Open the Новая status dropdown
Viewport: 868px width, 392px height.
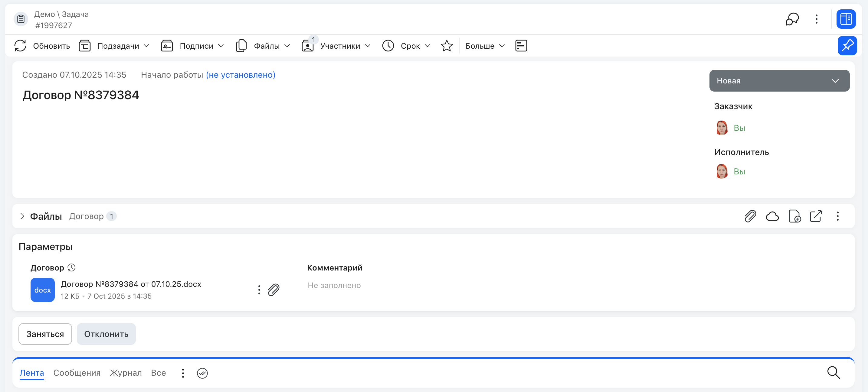779,81
